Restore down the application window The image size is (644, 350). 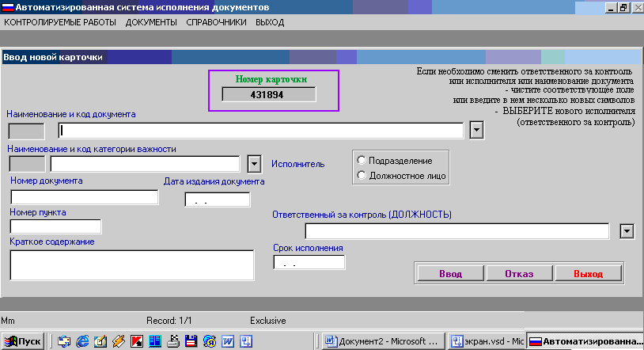click(x=624, y=7)
